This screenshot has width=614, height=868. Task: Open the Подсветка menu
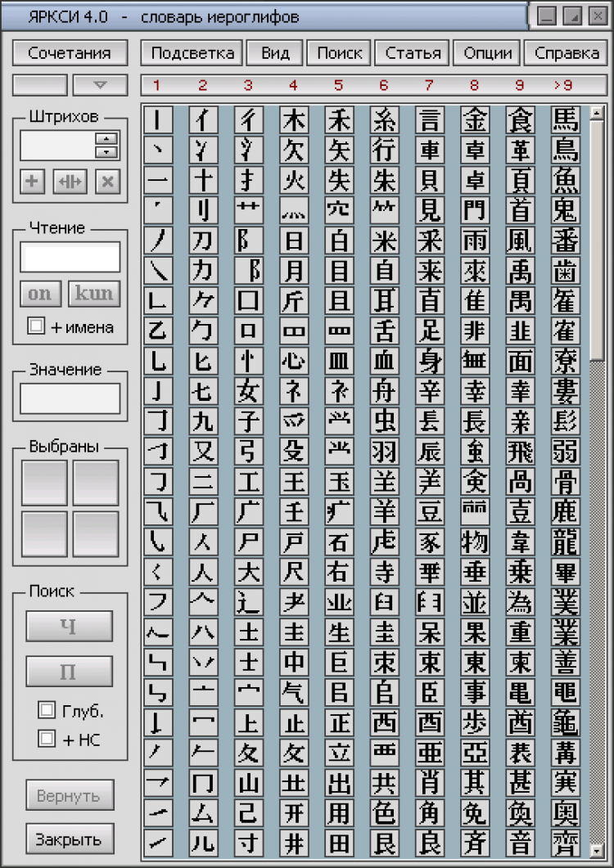[x=192, y=53]
